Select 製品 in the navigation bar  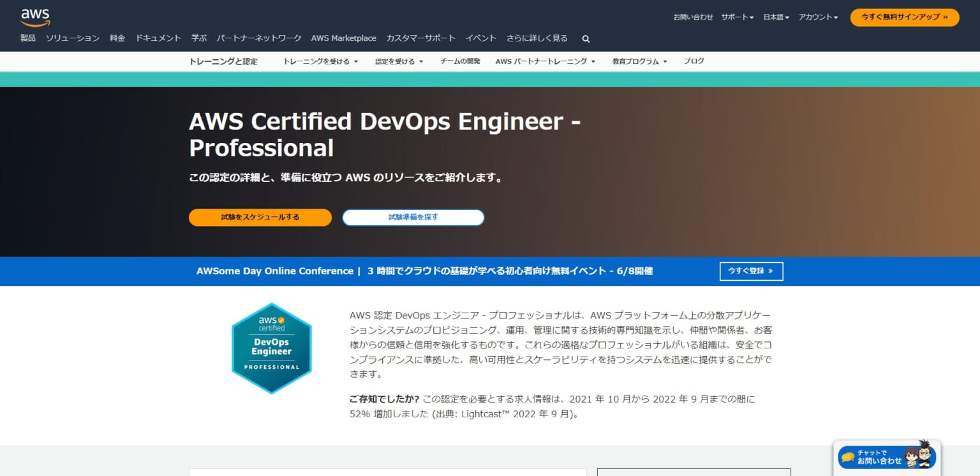point(28,38)
